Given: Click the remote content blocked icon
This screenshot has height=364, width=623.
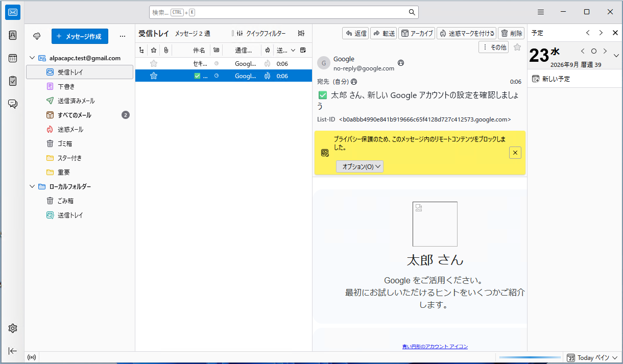Looking at the screenshot, I should pyautogui.click(x=325, y=153).
